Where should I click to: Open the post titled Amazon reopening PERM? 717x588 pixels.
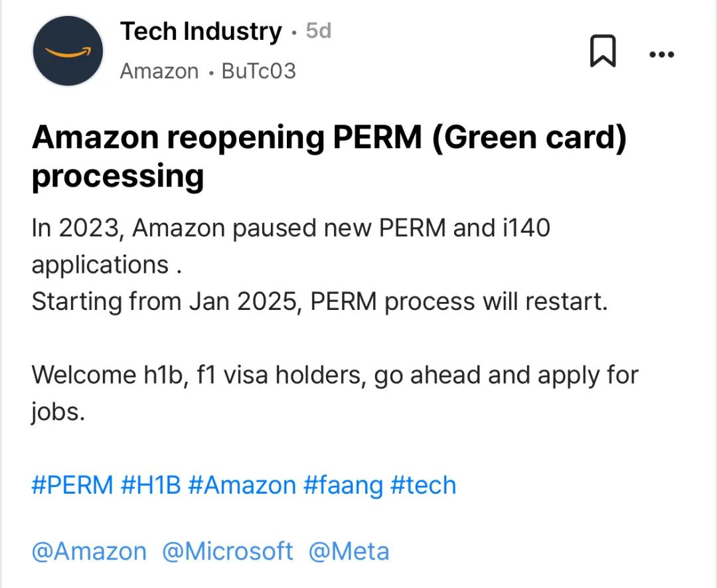point(329,156)
